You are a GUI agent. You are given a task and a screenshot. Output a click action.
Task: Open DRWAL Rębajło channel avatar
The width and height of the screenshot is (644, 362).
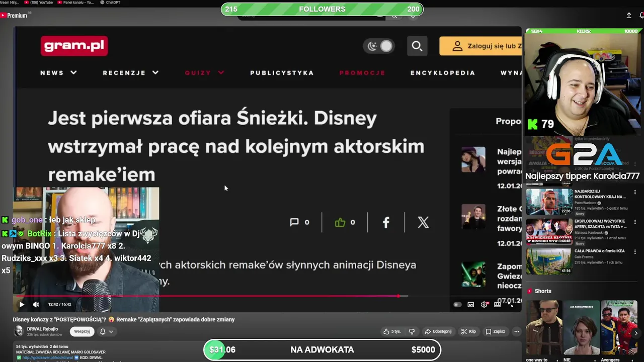click(x=19, y=331)
